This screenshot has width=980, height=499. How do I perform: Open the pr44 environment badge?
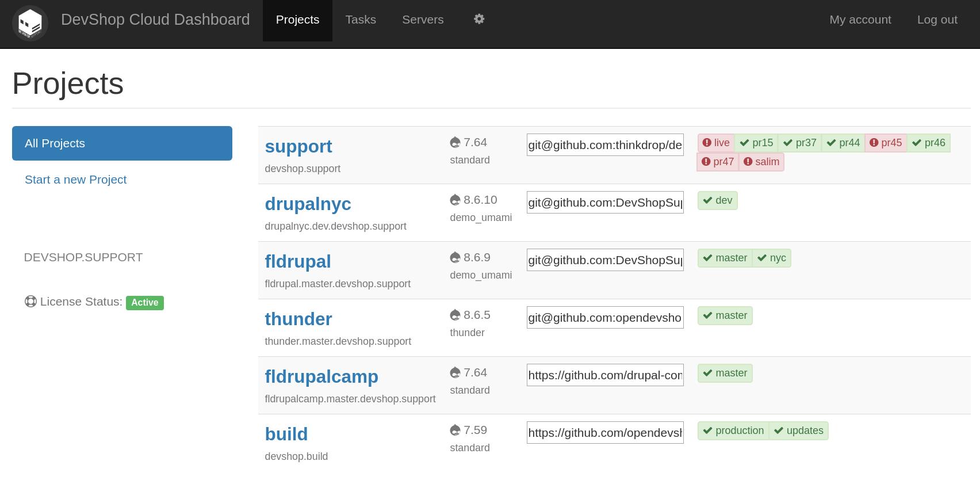coord(843,143)
